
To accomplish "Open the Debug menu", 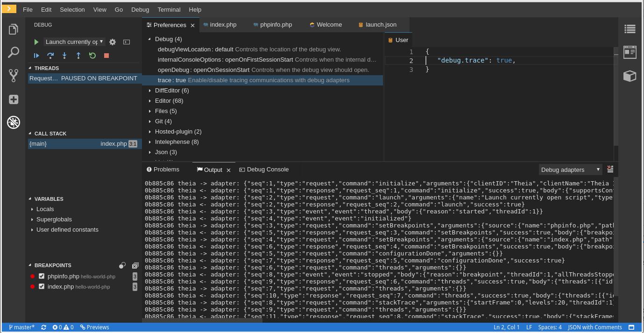I will pos(140,9).
